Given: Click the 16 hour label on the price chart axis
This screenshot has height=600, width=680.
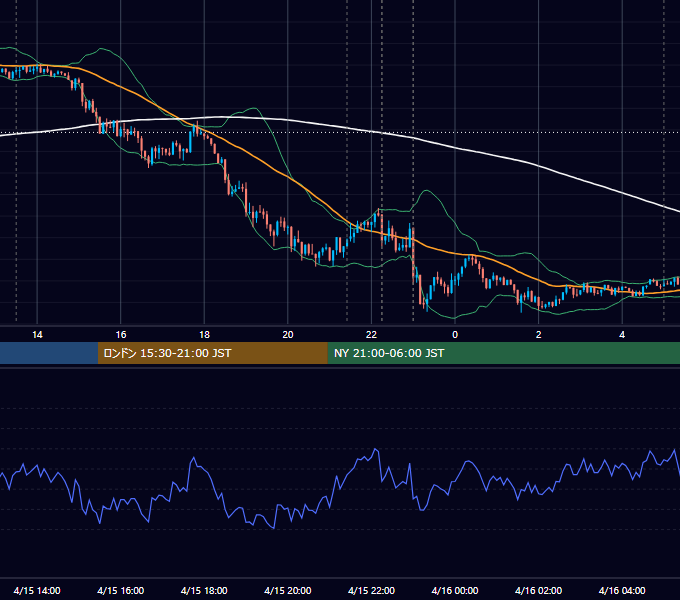Looking at the screenshot, I should click(121, 335).
